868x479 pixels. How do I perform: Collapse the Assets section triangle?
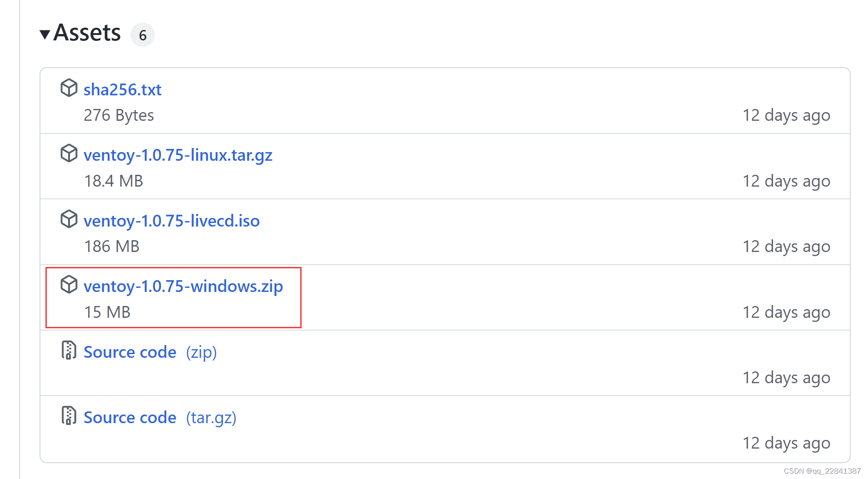[x=45, y=35]
